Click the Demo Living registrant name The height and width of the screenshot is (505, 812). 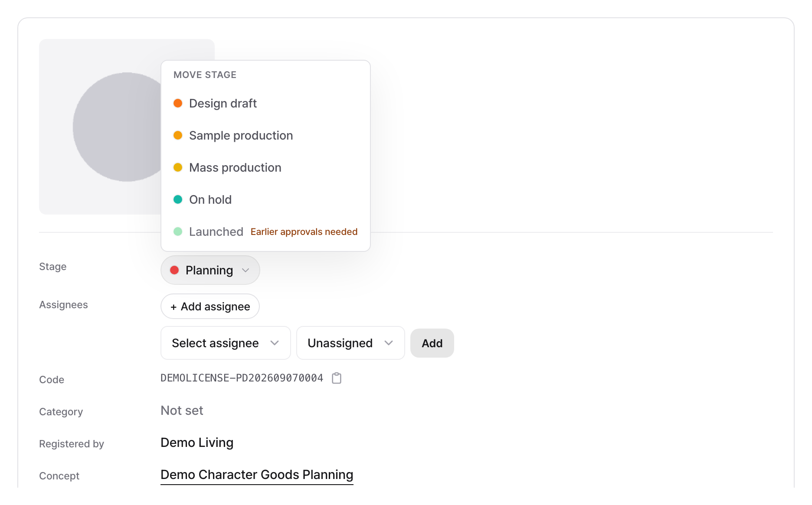tap(197, 443)
